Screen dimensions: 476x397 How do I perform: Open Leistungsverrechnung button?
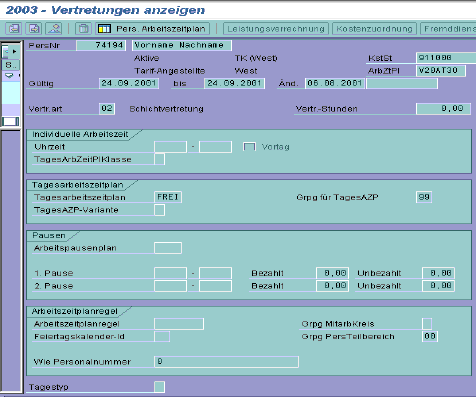point(276,29)
